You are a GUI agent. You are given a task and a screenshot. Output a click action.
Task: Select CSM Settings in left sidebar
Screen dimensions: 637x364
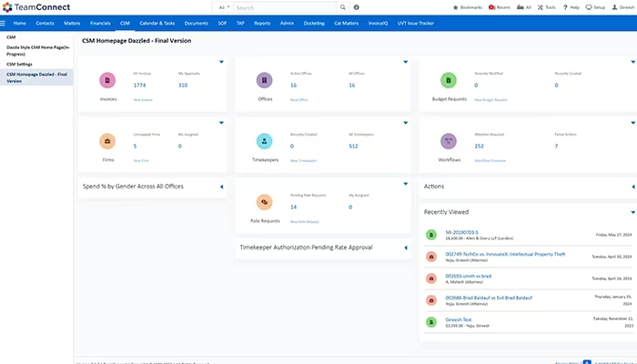[19, 65]
